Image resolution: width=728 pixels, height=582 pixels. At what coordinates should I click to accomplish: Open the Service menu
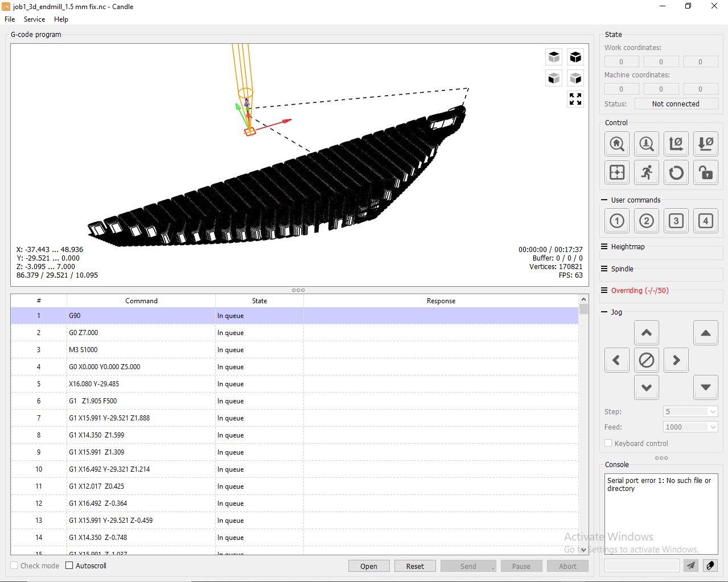[x=34, y=19]
